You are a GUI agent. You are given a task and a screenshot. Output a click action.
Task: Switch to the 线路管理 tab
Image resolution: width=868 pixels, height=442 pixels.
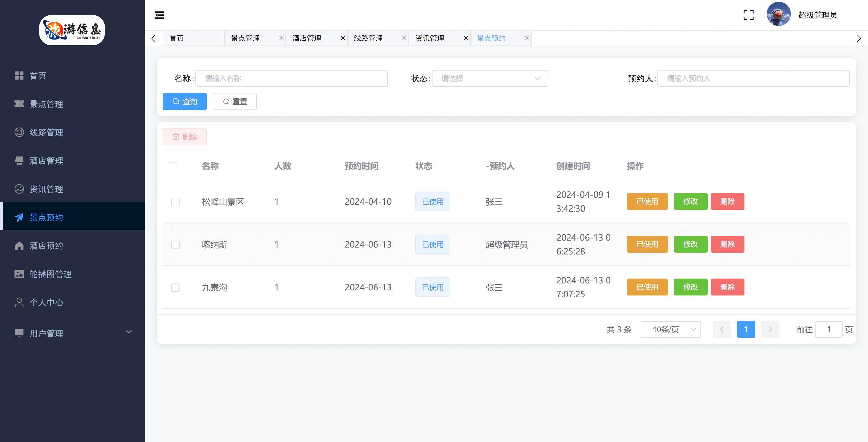pyautogui.click(x=368, y=38)
